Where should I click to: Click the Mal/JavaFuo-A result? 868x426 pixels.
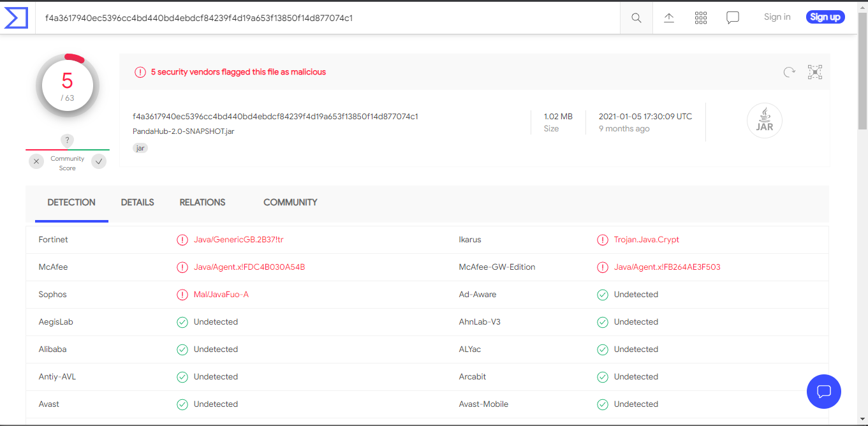coord(221,295)
